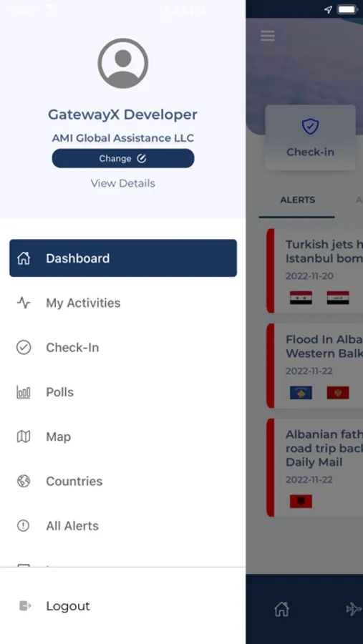
Task: Tap the airplane icon in bottom bar
Action: pyautogui.click(x=354, y=609)
